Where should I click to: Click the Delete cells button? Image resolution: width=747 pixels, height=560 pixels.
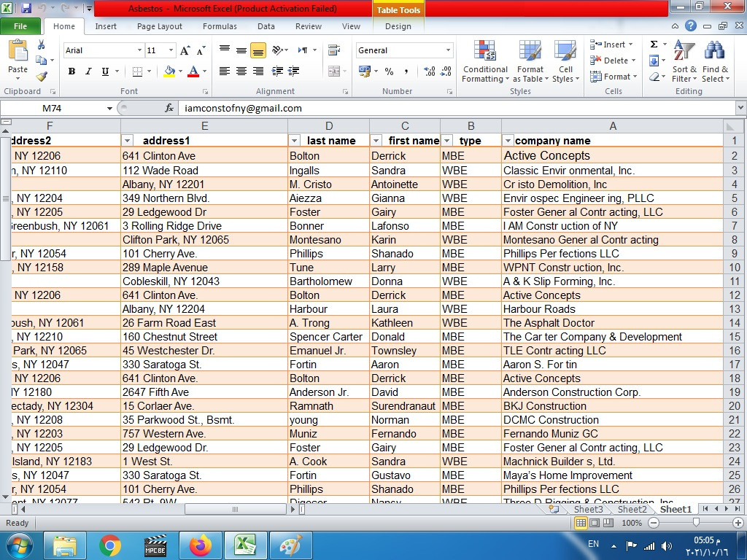coord(613,61)
